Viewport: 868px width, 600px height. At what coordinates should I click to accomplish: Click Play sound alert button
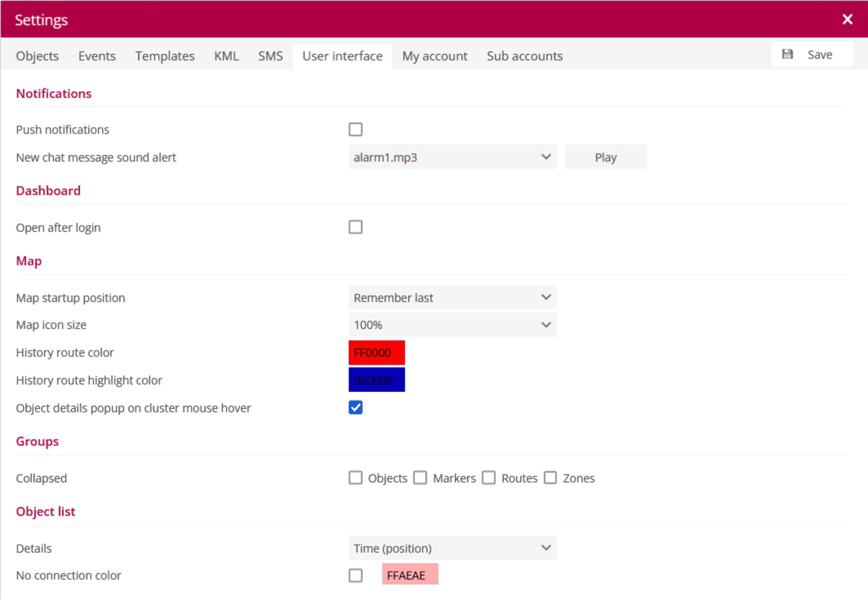605,157
